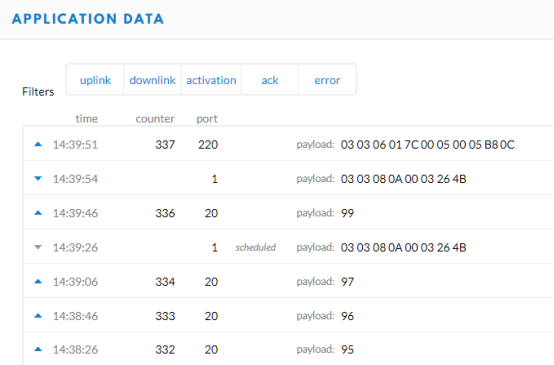Filter messages by downlink
554x365 pixels.
tap(152, 80)
